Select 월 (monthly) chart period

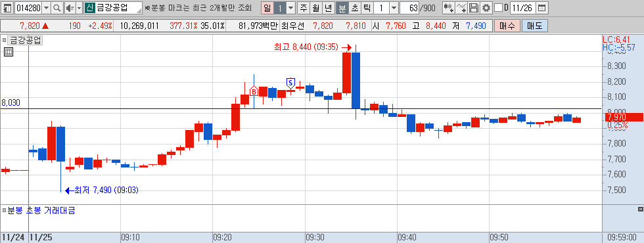tap(316, 7)
